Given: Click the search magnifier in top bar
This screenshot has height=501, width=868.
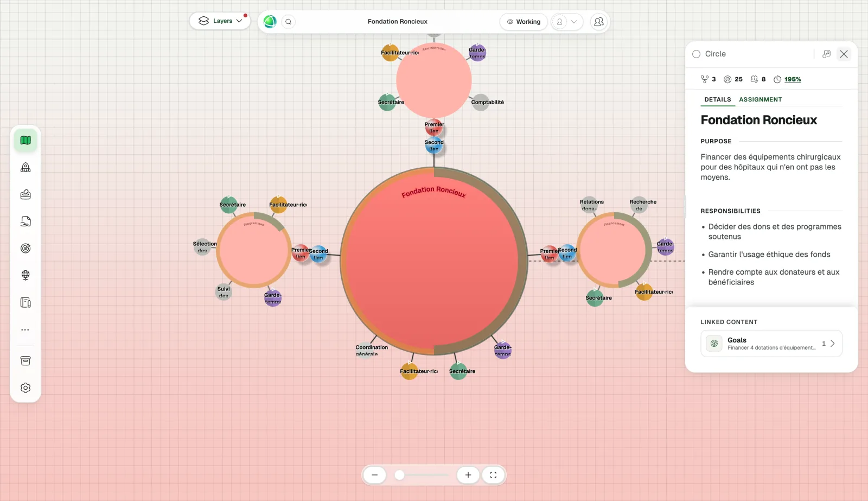Looking at the screenshot, I should (x=289, y=22).
